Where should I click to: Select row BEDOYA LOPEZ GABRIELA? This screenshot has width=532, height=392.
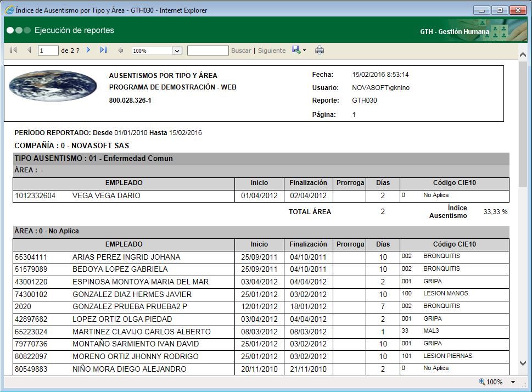point(261,270)
